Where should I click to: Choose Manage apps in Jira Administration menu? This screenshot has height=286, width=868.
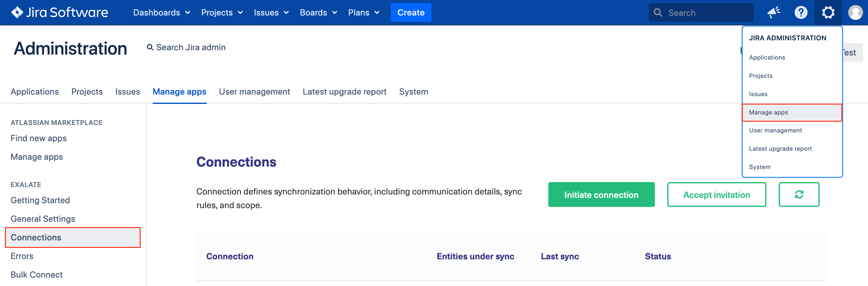[x=792, y=112]
